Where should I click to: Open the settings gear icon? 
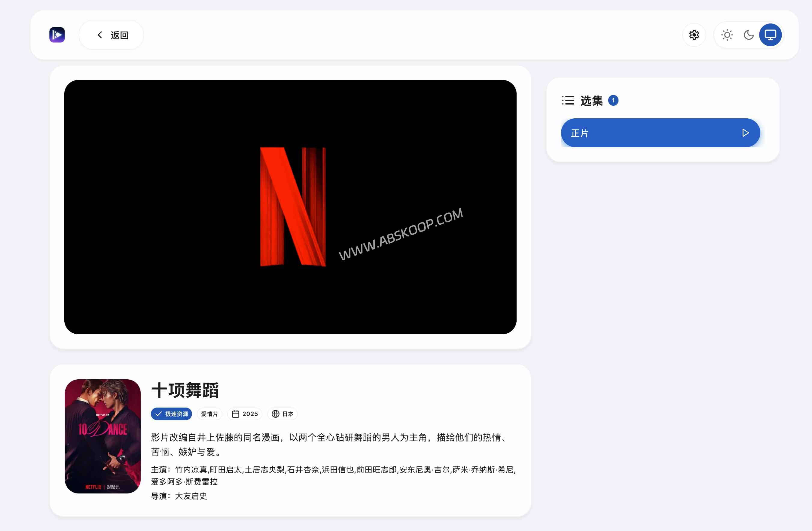pos(694,35)
